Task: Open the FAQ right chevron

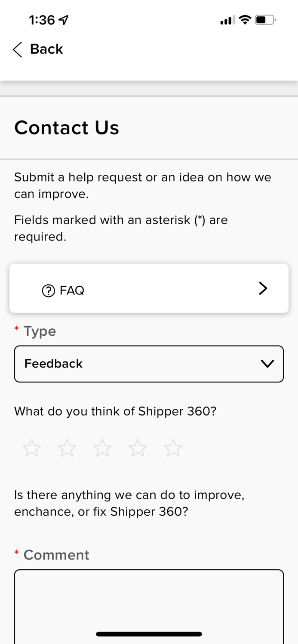Action: tap(263, 289)
